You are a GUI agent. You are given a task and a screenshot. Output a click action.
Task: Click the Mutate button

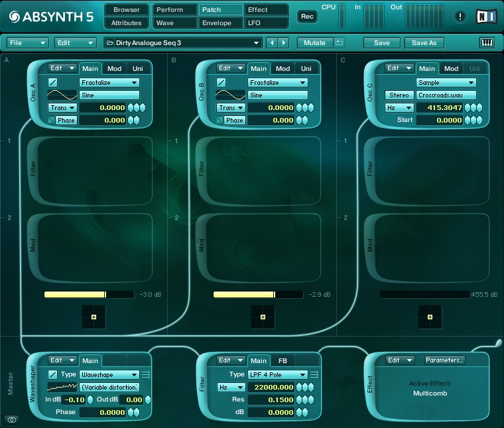tap(315, 42)
